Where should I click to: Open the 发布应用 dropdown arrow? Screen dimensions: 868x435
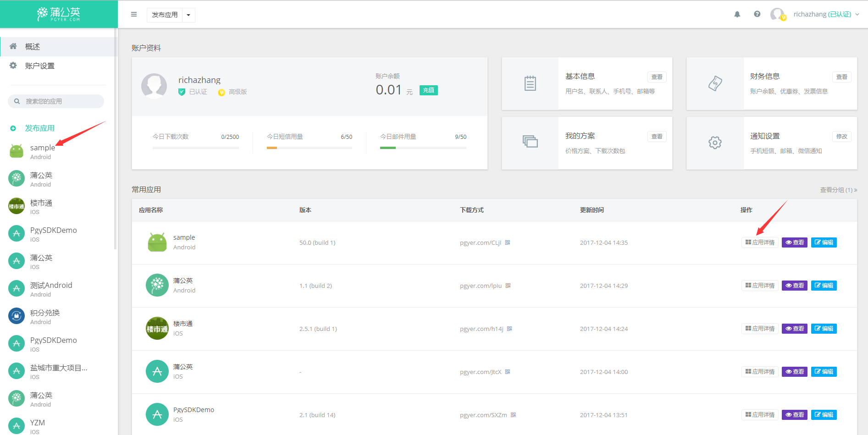pos(188,15)
